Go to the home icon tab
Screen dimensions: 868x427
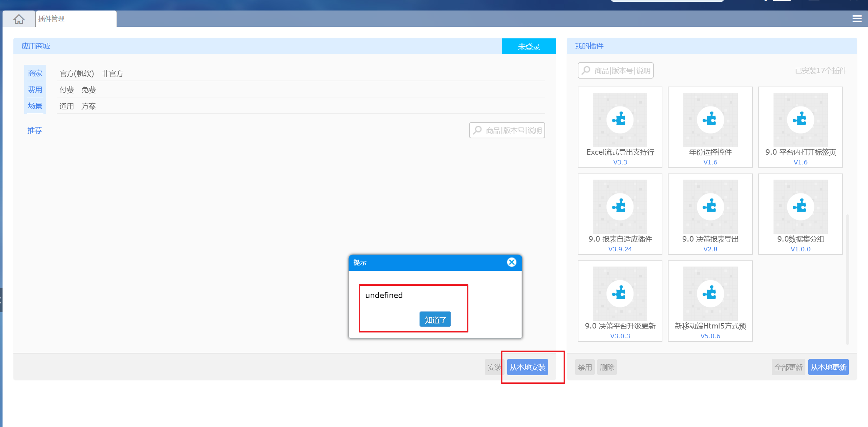(19, 19)
